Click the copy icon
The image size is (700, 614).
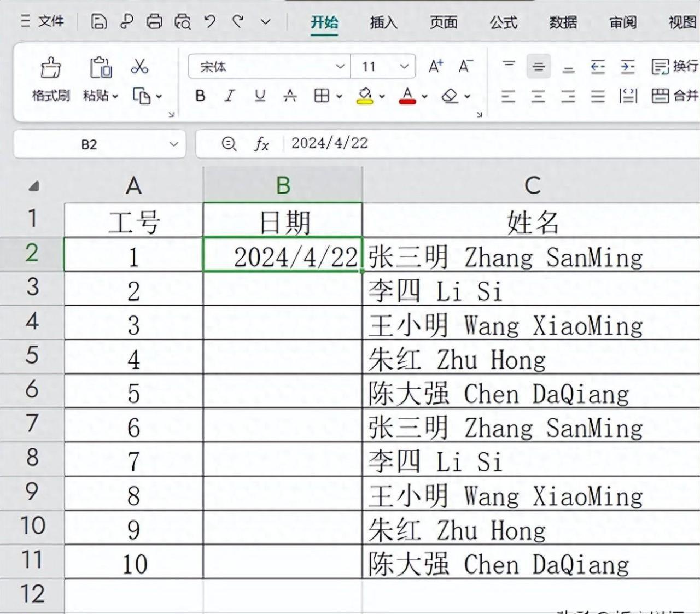(142, 96)
